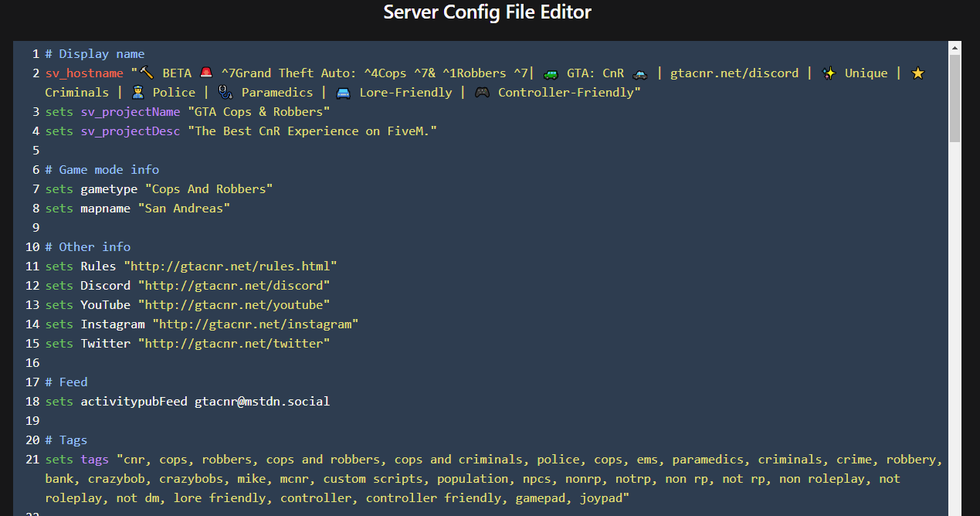Click the sv_projectName variable
980x516 pixels.
click(131, 112)
